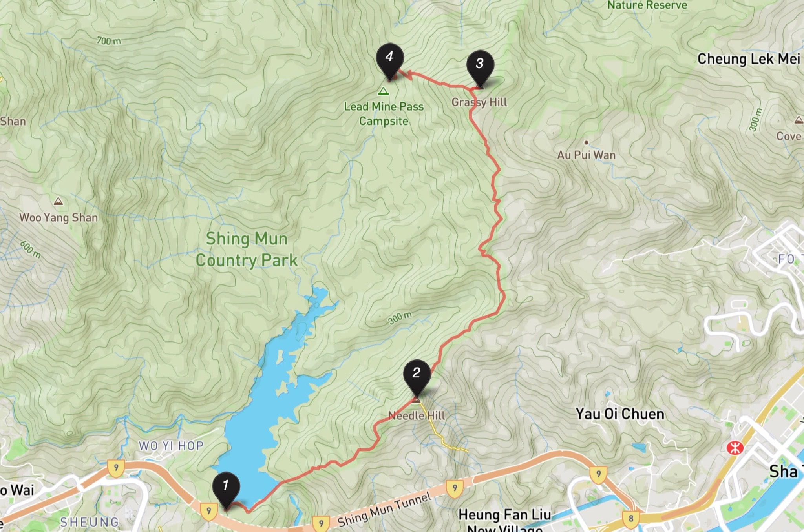Click the Lead Mine Pass Campsite tent icon

tap(383, 91)
